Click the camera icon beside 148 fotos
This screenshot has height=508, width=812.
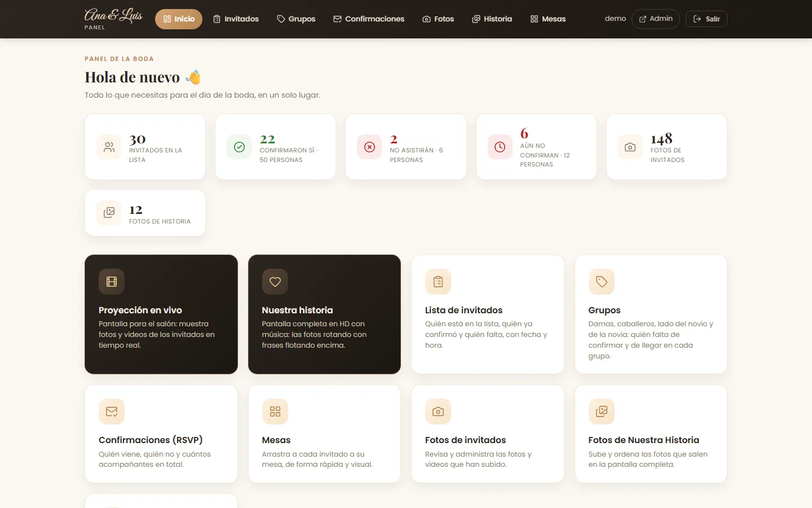[630, 147]
